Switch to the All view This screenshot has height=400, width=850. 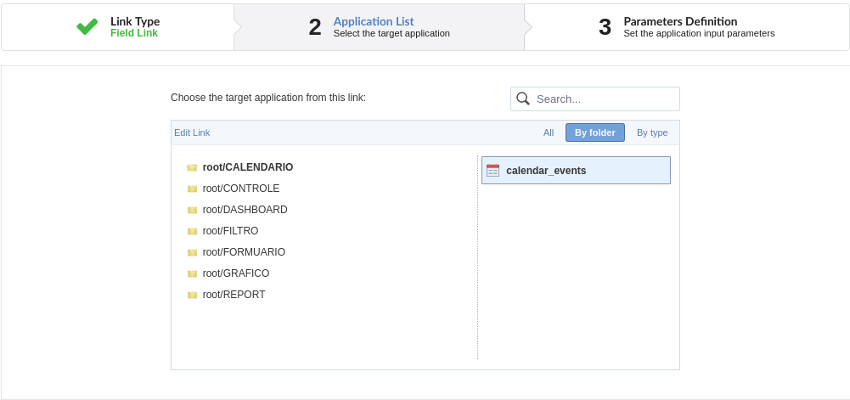pos(549,133)
